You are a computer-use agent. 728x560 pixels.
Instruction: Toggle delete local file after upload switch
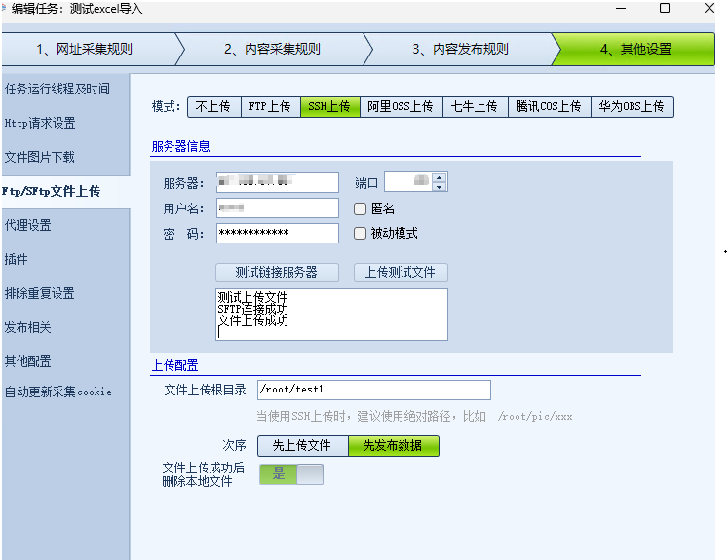pyautogui.click(x=290, y=474)
